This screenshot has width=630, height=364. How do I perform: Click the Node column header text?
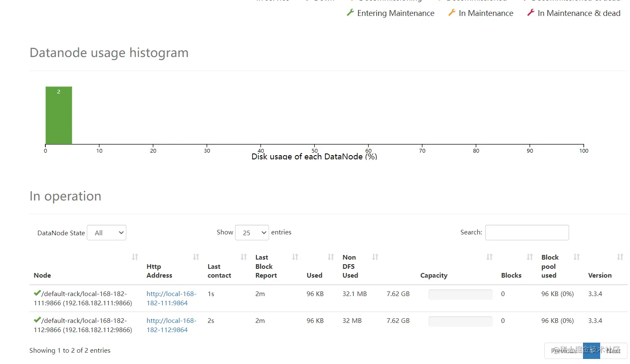(x=42, y=275)
